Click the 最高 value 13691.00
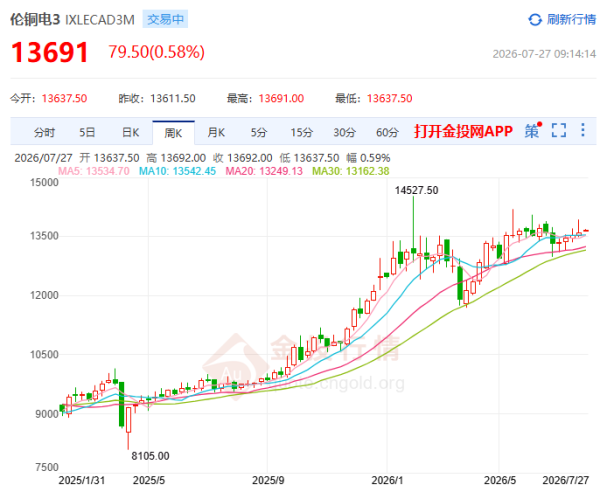 click(281, 98)
